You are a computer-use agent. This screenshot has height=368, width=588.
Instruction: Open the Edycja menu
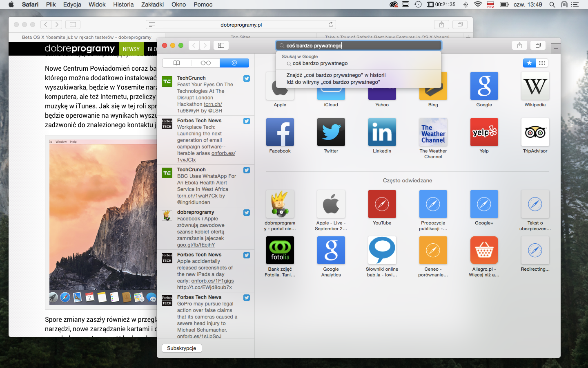72,4
